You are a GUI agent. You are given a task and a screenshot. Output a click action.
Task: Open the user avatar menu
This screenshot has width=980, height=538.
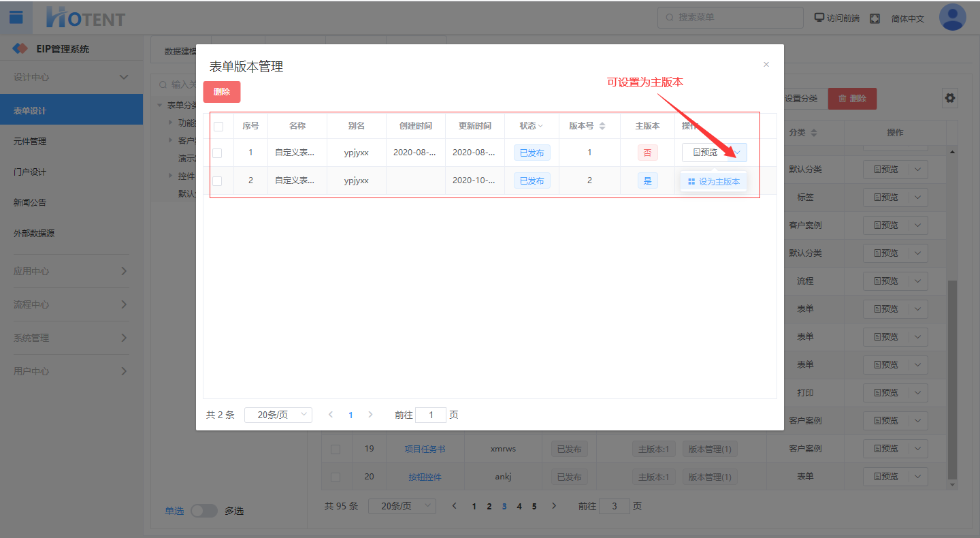tap(952, 18)
